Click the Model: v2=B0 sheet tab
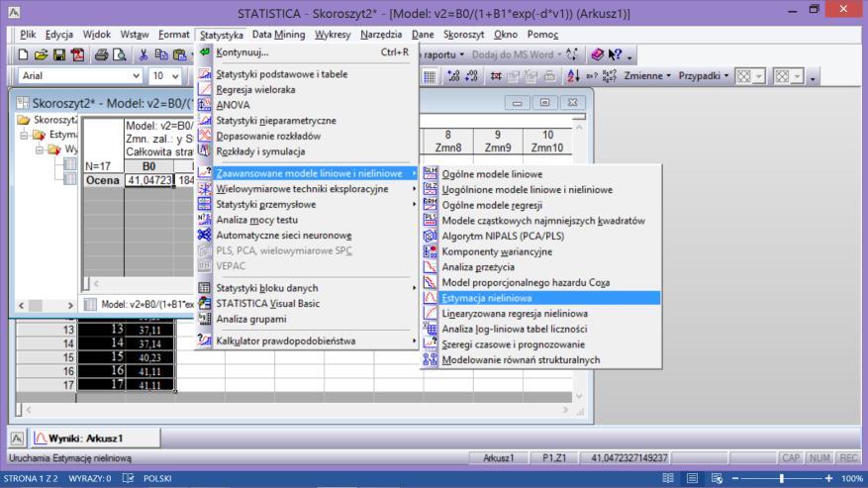The image size is (868, 488). (141, 304)
